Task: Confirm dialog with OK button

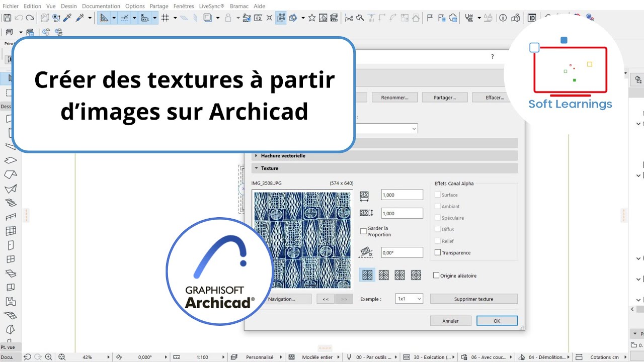Action: click(497, 321)
